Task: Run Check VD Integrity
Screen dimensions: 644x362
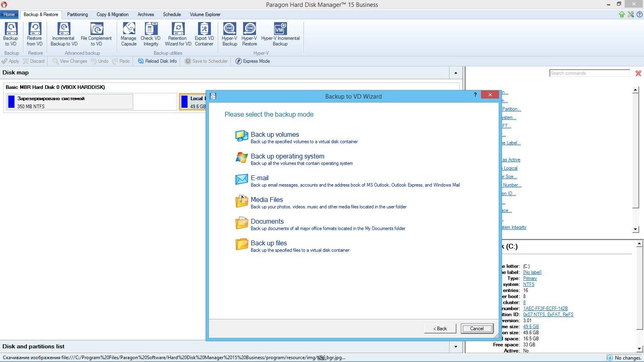Action: [151, 35]
